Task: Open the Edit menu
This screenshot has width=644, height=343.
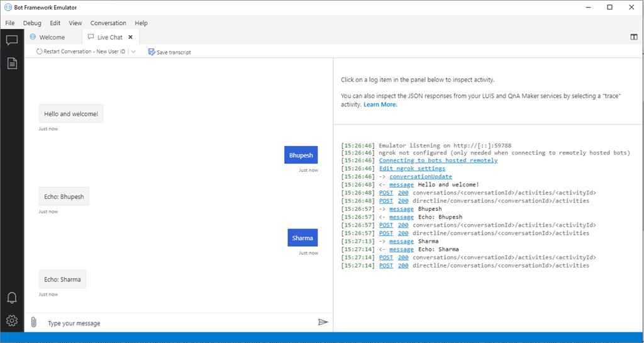Action: (x=55, y=23)
